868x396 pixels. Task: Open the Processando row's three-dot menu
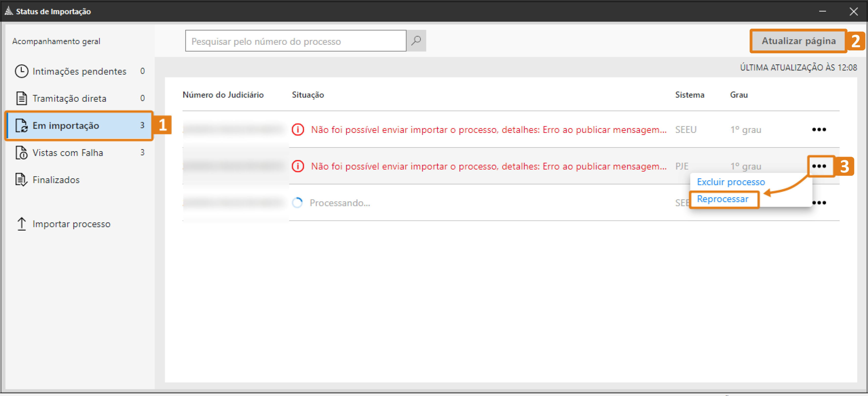(x=820, y=203)
